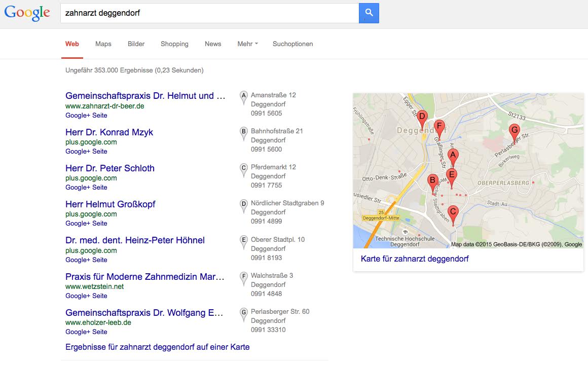Open Herr Dr. Peter Schloth result
This screenshot has width=588, height=365.
(110, 168)
